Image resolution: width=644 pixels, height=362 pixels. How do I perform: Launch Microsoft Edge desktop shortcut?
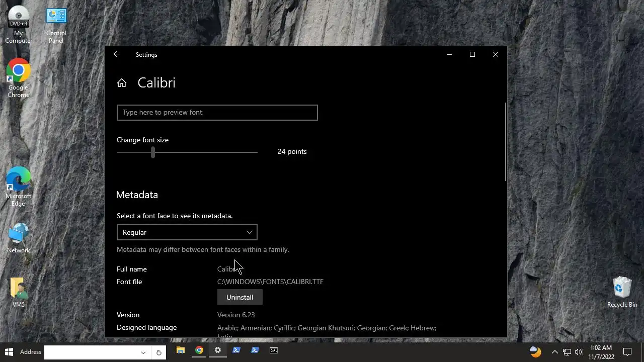tap(19, 187)
